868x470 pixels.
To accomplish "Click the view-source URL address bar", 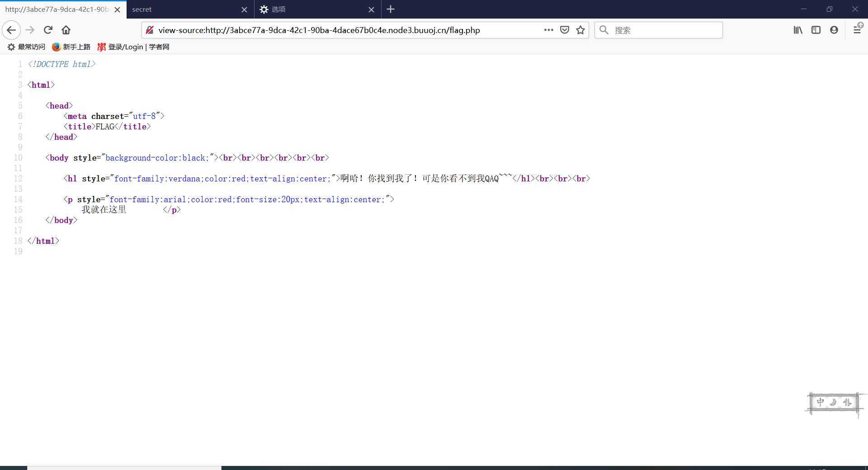I will (344, 30).
